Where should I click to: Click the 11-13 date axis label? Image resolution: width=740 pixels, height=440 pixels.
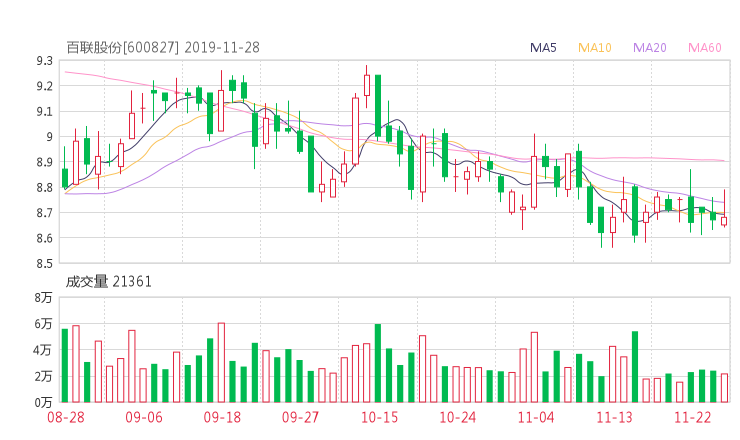coord(614,417)
